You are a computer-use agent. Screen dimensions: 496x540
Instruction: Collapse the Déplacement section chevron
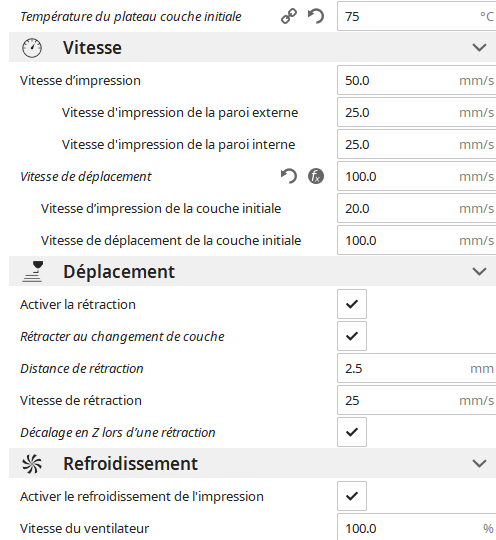click(x=479, y=272)
